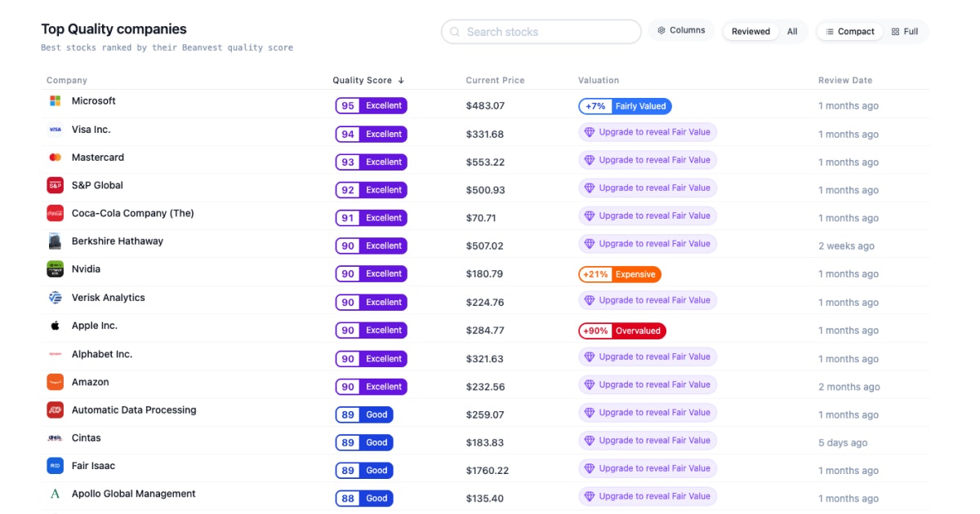
Task: Click '2 weeks ago' review date
Action: pyautogui.click(x=846, y=246)
